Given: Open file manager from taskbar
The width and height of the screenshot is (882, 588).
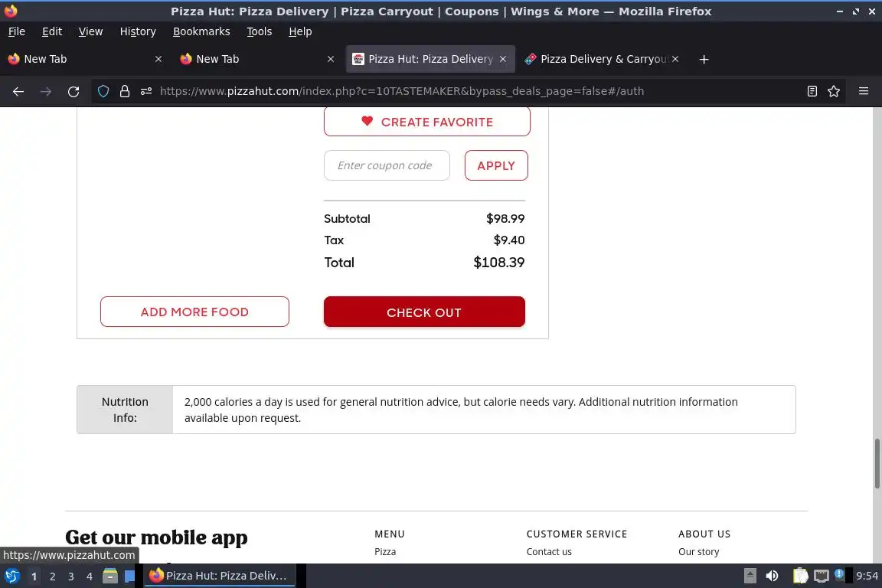Looking at the screenshot, I should tap(110, 576).
